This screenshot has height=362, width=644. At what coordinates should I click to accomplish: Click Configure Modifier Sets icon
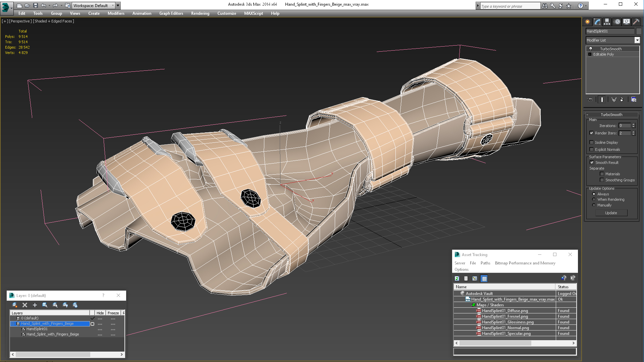634,100
